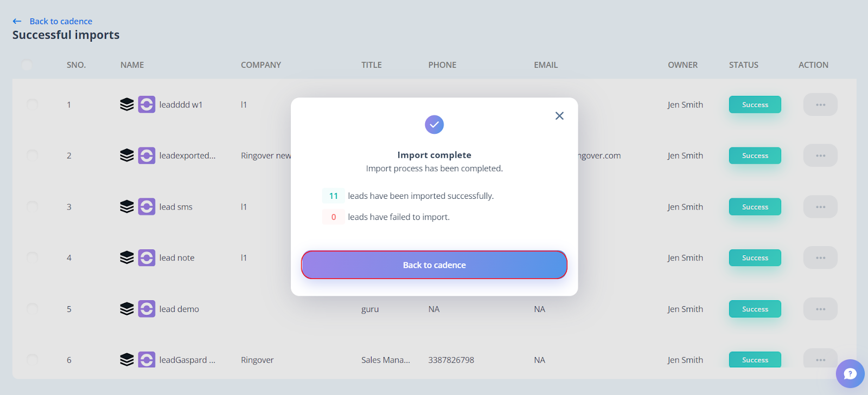Screen dimensions: 868x395
Task: Open the action options for row 2 leadexported
Action: click(x=820, y=156)
